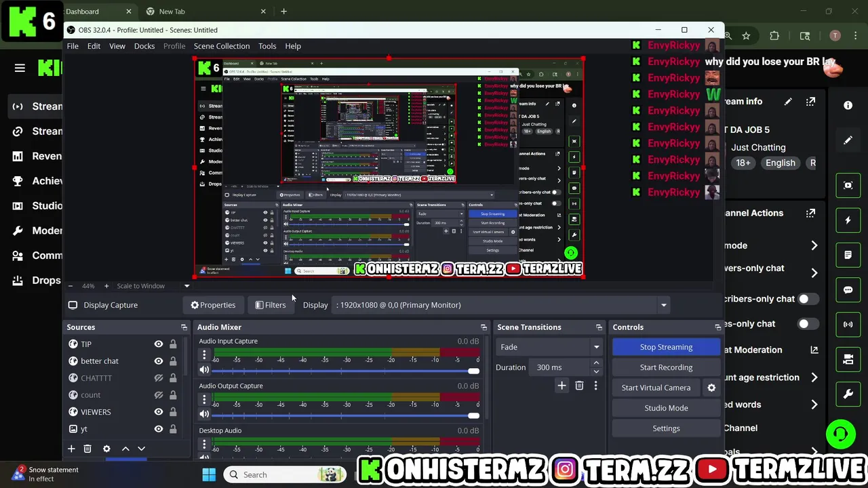Add a new source with plus icon

click(x=71, y=449)
